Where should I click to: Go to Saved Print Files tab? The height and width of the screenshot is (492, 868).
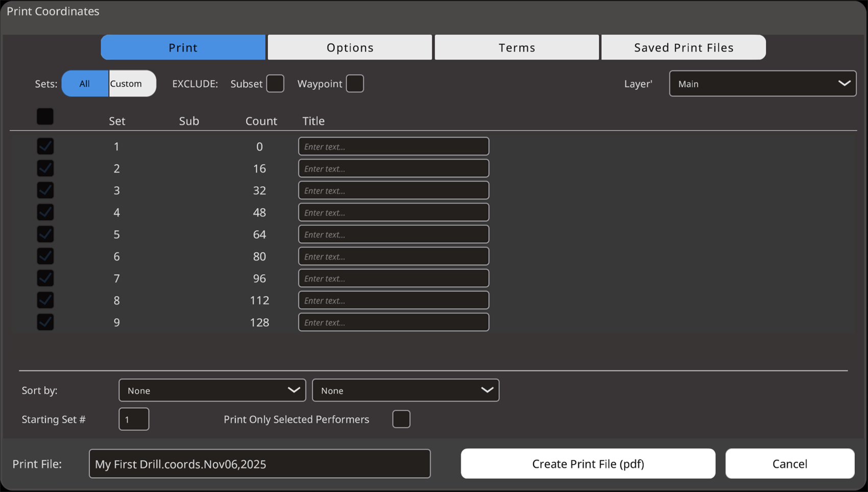(x=683, y=48)
